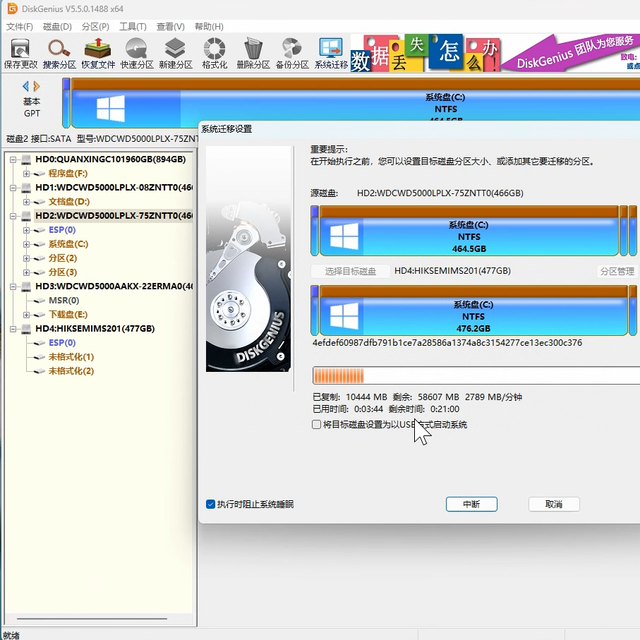Screen dimensions: 640x640
Task: Expand the 下载盘(E:) partition node
Action: pyautogui.click(x=26, y=315)
